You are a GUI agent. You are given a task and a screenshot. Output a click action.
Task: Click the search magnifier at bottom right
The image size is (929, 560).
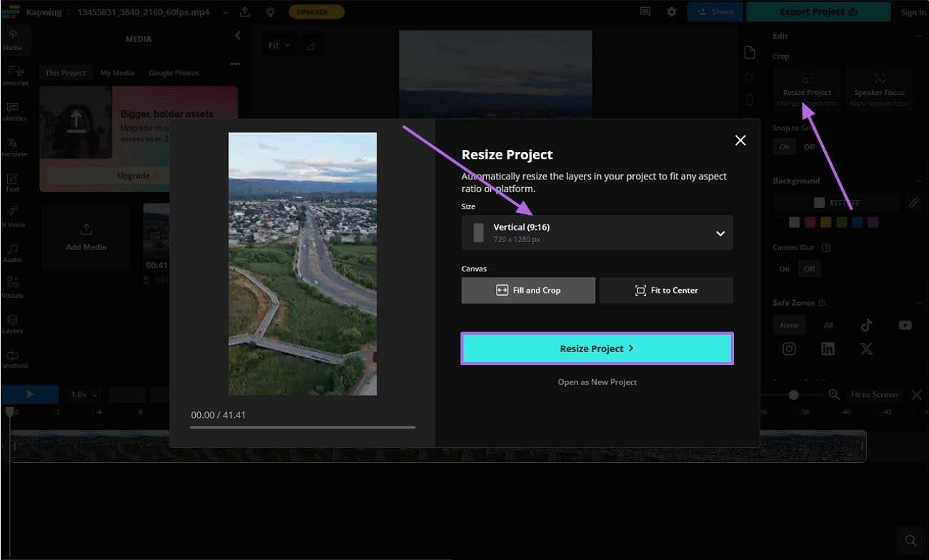click(910, 540)
